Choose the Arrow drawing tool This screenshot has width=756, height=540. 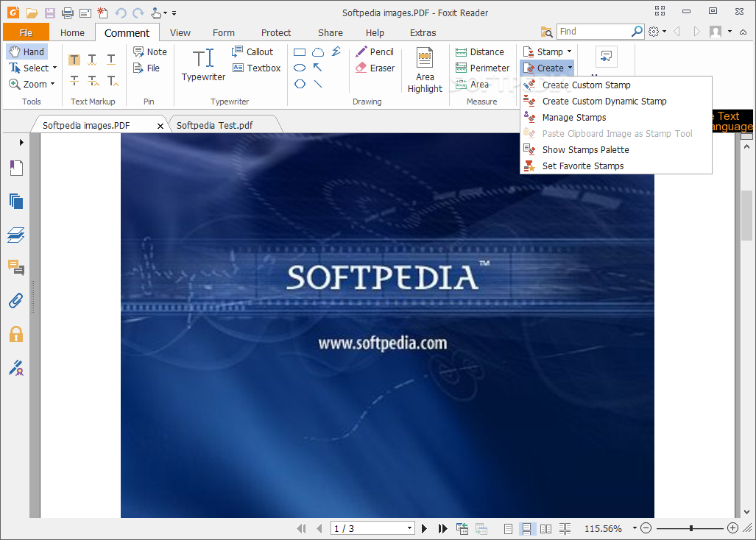318,68
